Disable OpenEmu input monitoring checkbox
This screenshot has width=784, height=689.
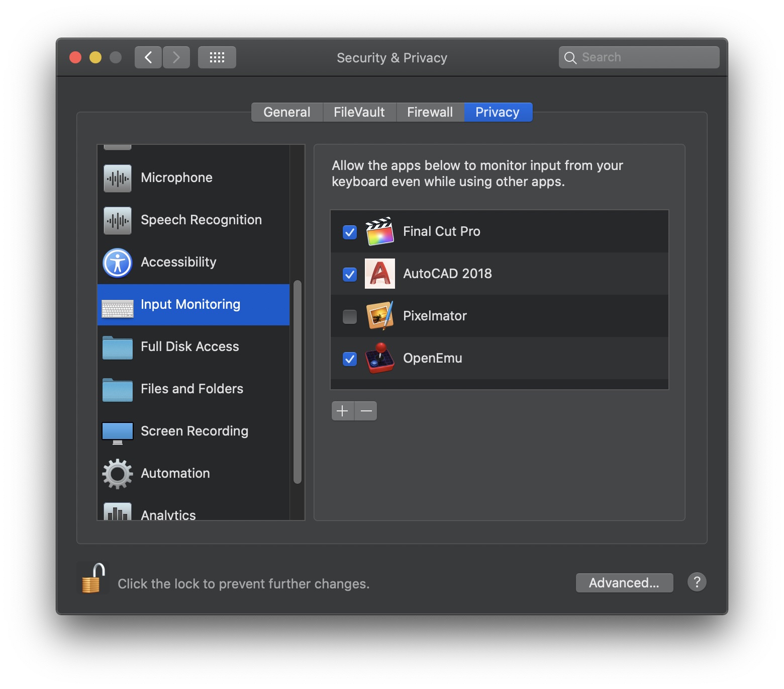(350, 359)
